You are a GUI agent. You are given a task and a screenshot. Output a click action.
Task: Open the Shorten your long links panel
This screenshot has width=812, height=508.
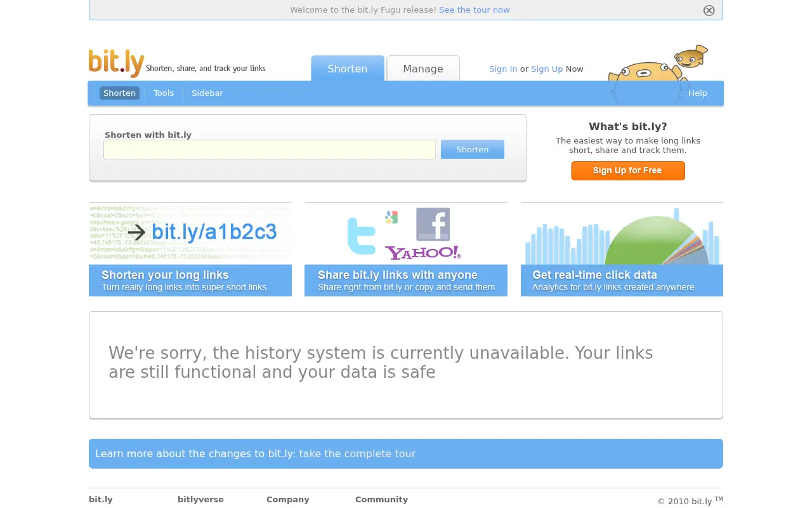(190, 249)
